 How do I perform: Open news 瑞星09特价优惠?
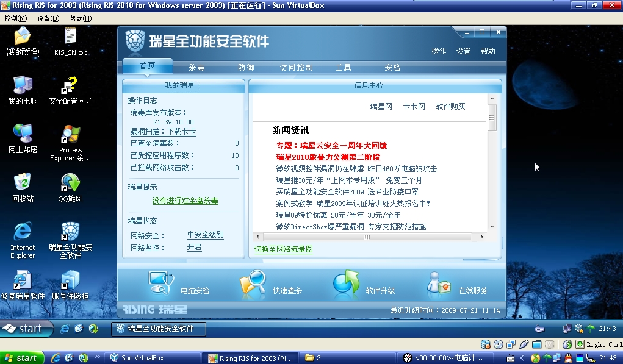338,215
